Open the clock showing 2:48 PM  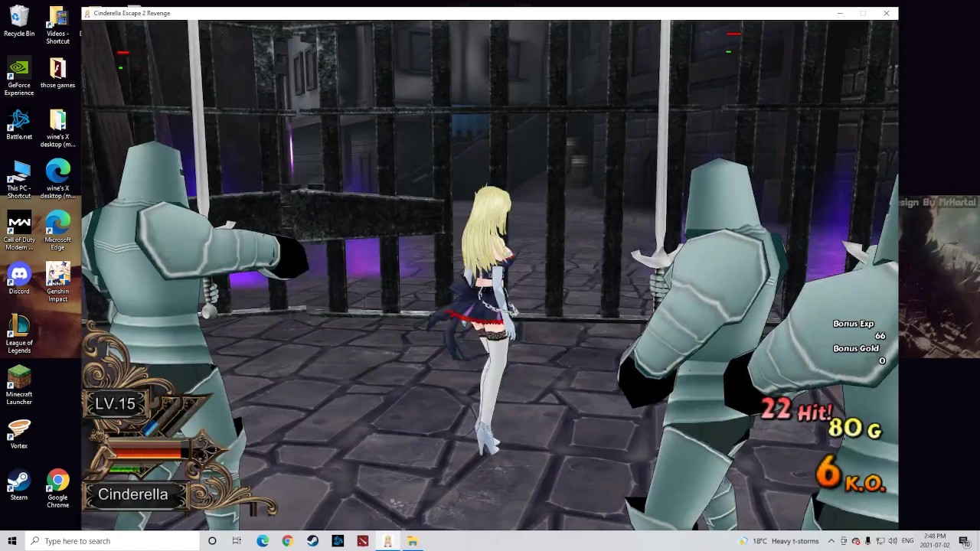pos(935,541)
